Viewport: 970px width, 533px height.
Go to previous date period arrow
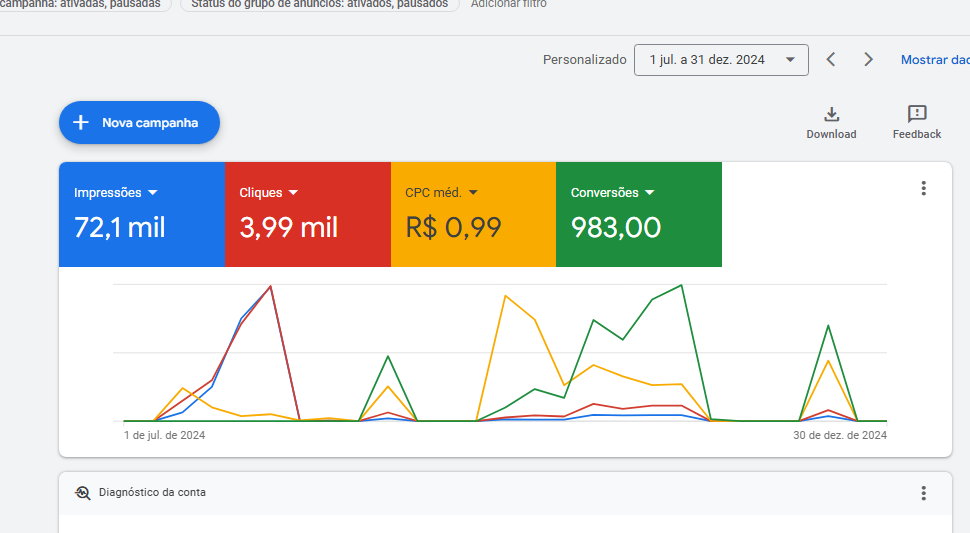[x=830, y=60]
